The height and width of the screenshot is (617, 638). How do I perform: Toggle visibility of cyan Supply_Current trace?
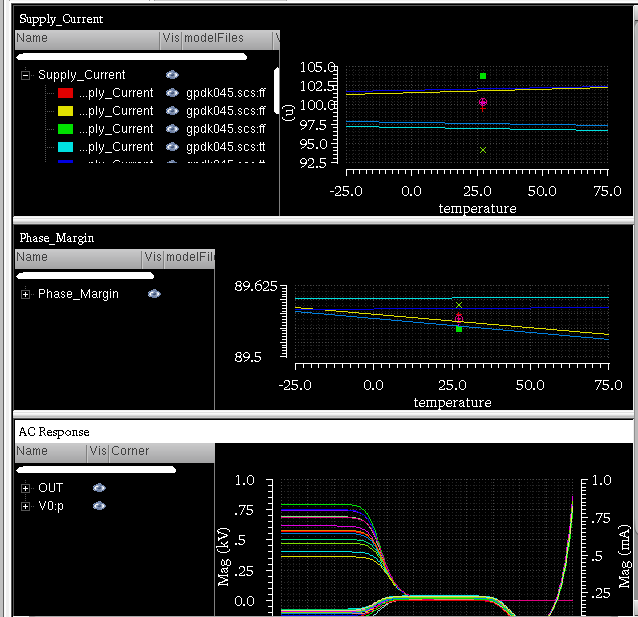tap(172, 147)
